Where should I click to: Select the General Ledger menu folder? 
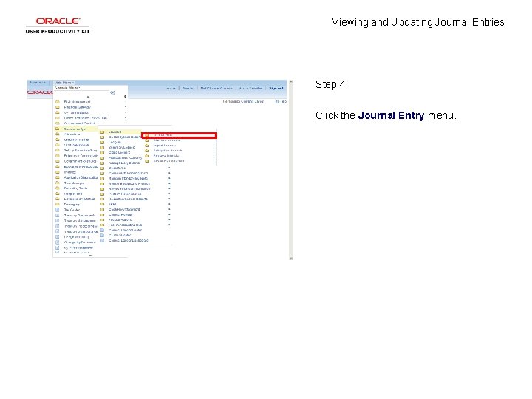(x=75, y=129)
